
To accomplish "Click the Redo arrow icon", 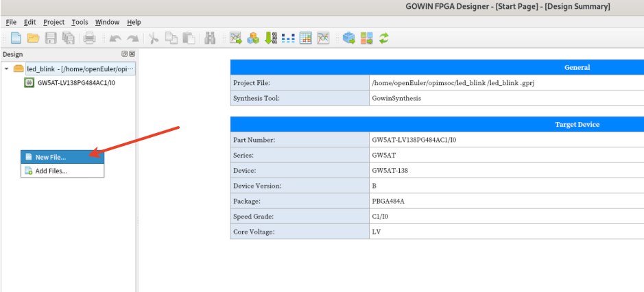I will point(132,38).
